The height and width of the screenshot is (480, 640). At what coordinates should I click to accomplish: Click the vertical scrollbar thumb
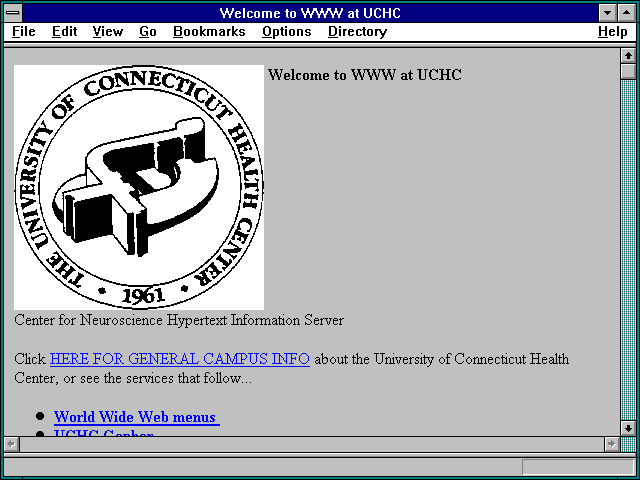(628, 71)
